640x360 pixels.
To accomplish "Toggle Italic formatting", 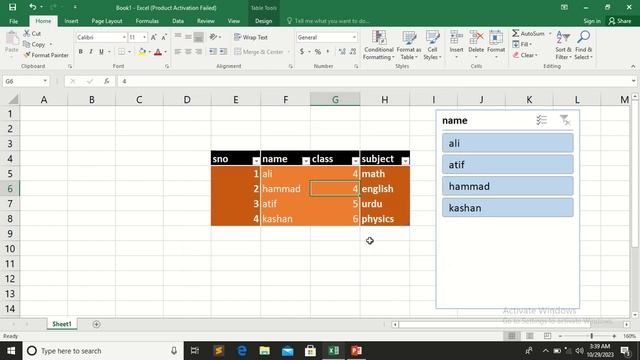I will click(91, 52).
